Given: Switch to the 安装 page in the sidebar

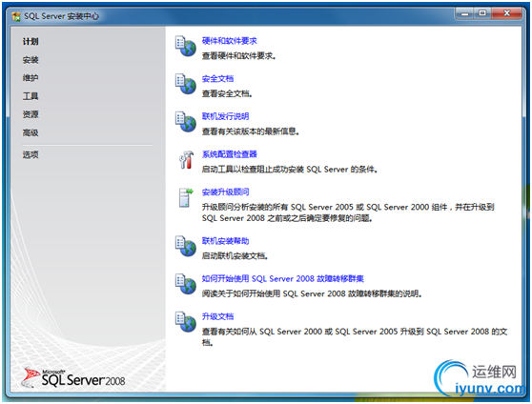Looking at the screenshot, I should (31, 60).
